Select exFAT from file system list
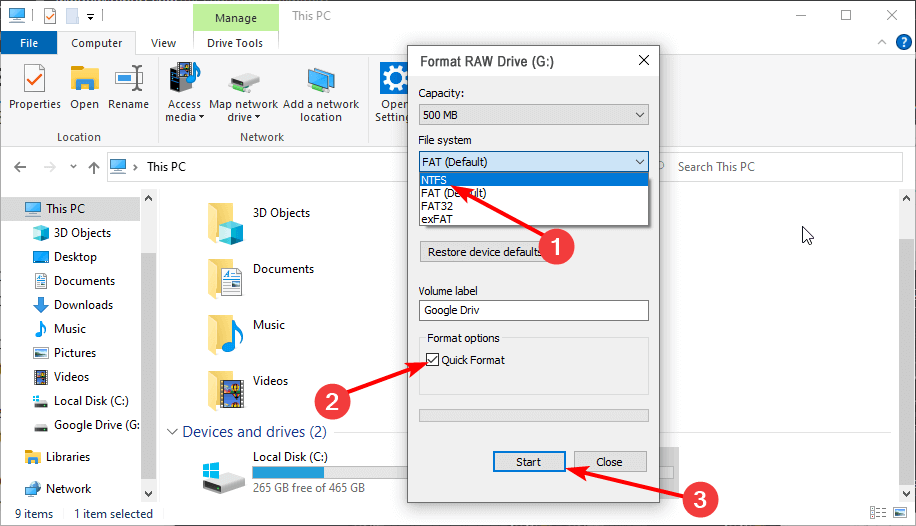Screen dimensions: 916x526 point(533,219)
